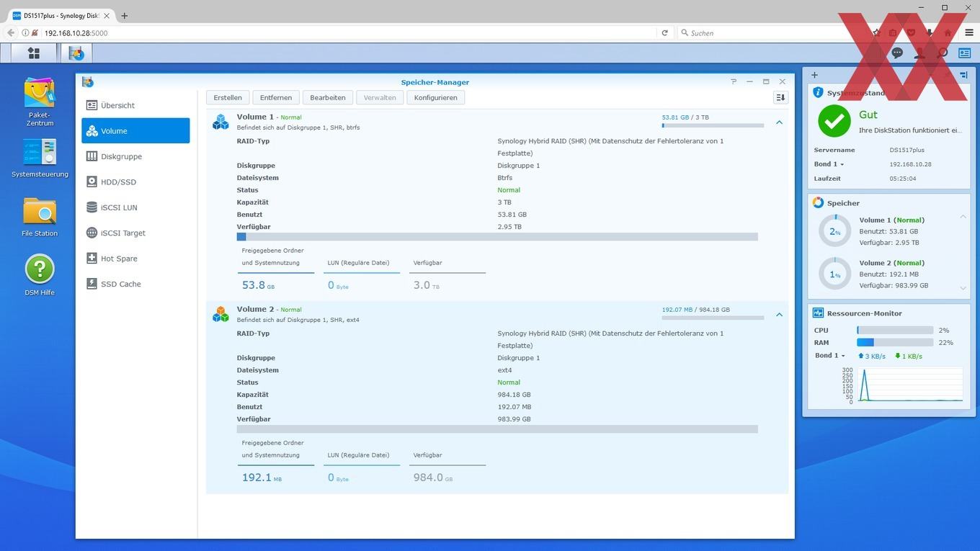This screenshot has width=980, height=551.
Task: Open Bond 1 dropdown in Ressourcen-Monitor widget
Action: point(830,356)
